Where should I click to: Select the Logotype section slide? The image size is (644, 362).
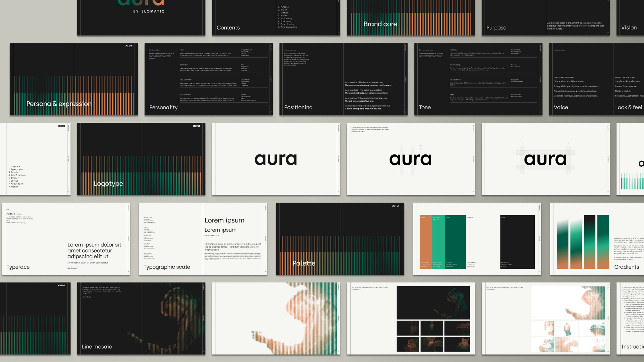[141, 159]
